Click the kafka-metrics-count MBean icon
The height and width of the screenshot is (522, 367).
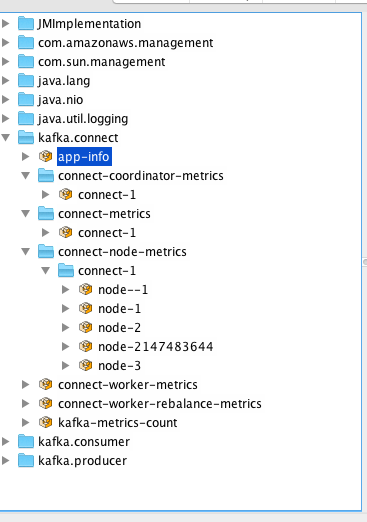point(46,422)
